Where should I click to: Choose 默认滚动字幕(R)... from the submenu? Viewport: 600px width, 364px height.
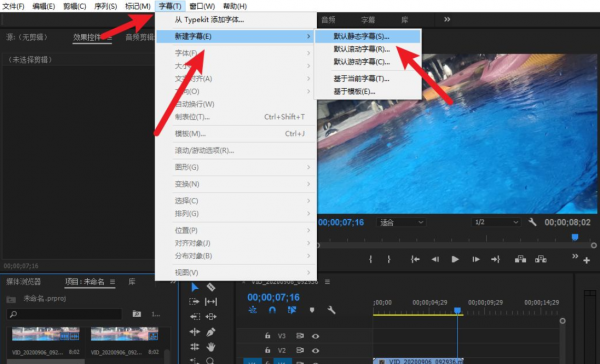367,49
